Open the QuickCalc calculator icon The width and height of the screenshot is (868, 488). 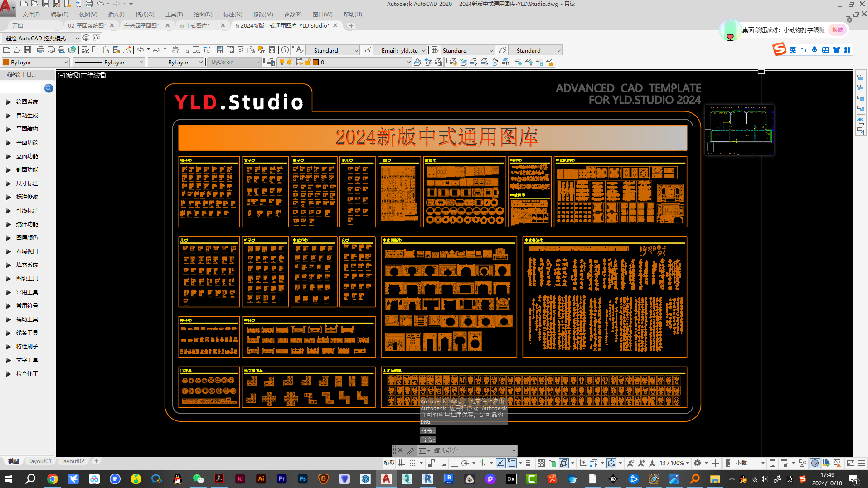(272, 50)
